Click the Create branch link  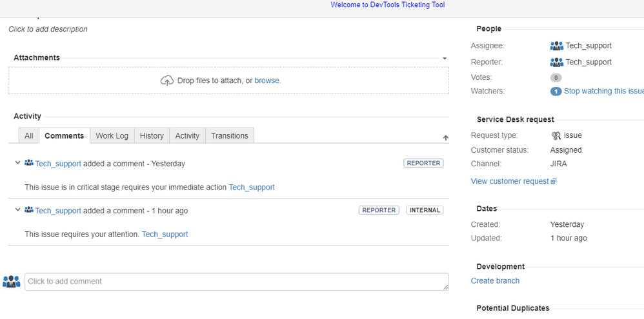point(495,281)
